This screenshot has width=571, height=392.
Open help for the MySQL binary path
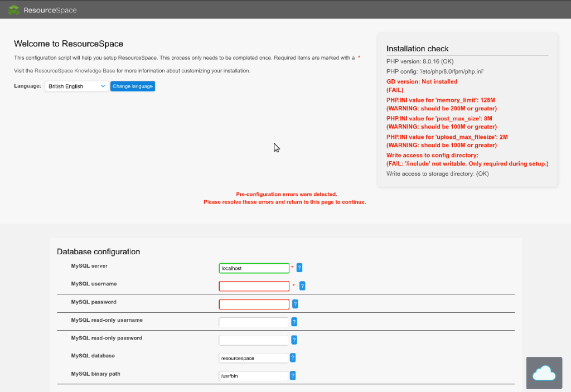tap(293, 376)
